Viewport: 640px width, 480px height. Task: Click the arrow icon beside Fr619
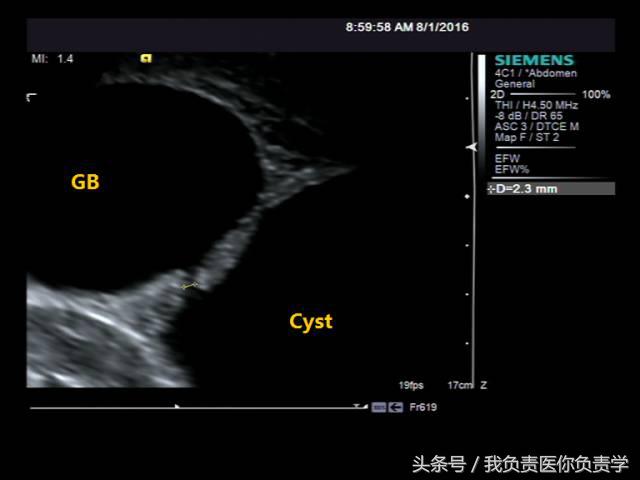click(396, 408)
